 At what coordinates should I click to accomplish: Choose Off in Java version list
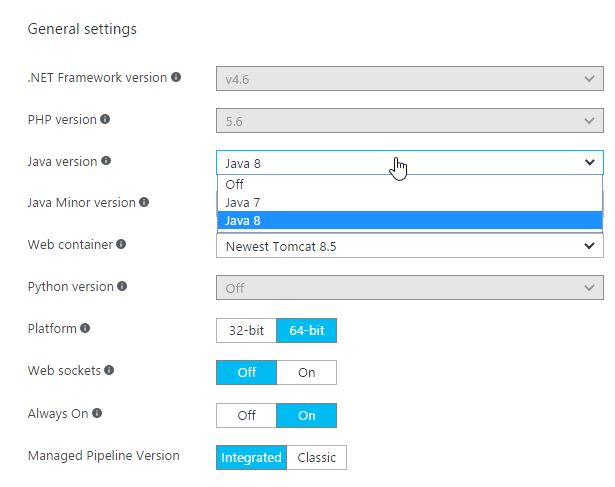point(409,184)
